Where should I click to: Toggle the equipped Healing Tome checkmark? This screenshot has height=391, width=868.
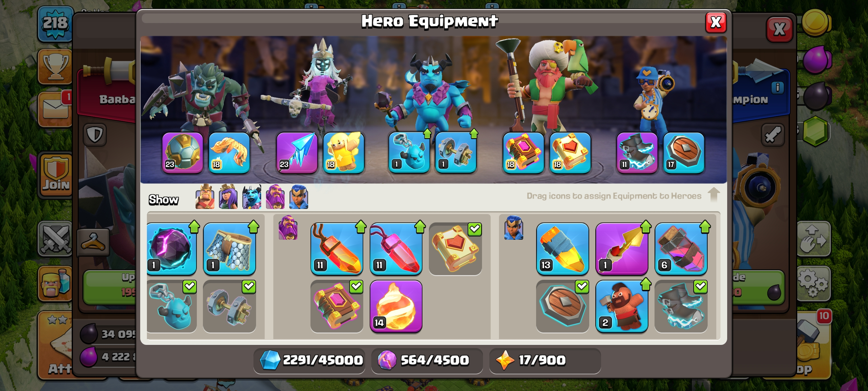pyautogui.click(x=455, y=249)
